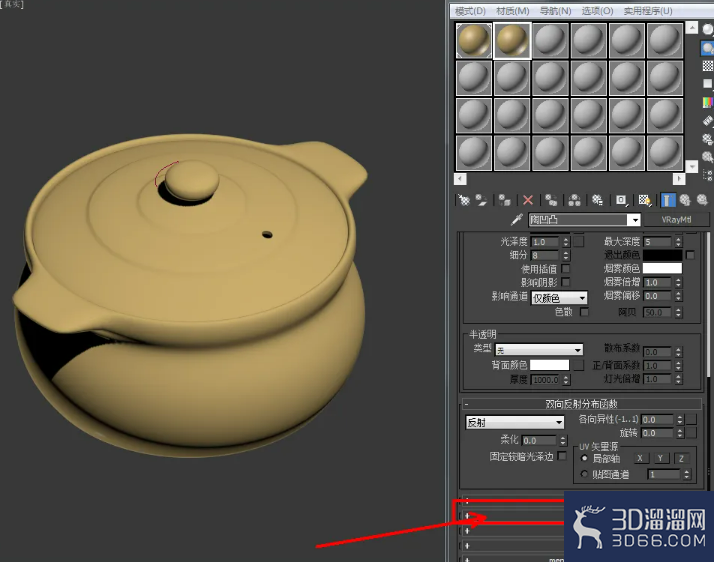Viewport: 714px width, 562px height.
Task: Assign material to selection icon
Action: click(x=504, y=200)
